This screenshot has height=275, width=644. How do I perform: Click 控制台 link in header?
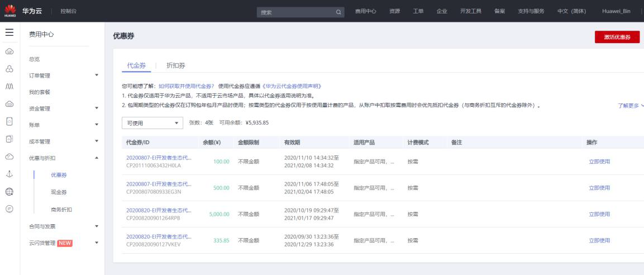coord(68,12)
